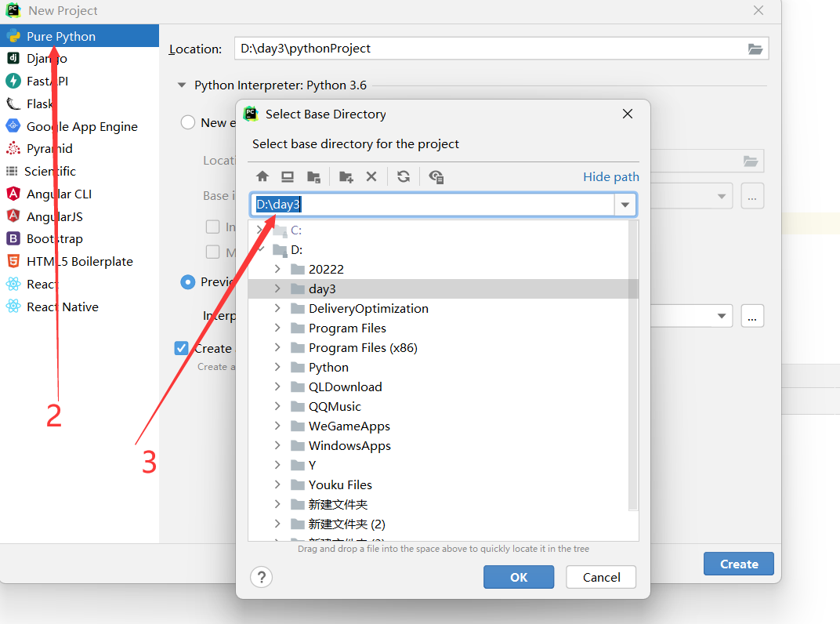Expand DeliveryOptimization folder chevron
The width and height of the screenshot is (840, 624).
[x=277, y=308]
